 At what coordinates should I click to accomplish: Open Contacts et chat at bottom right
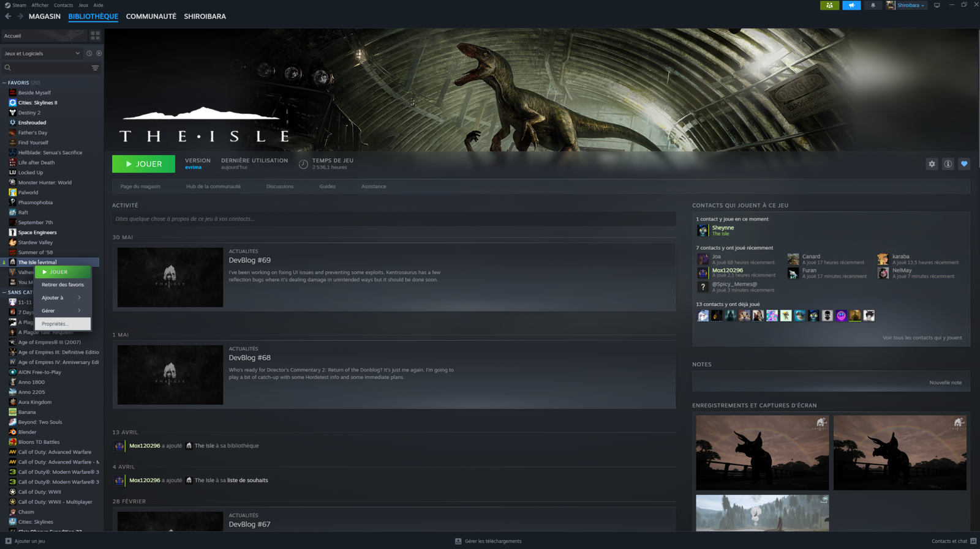point(954,541)
